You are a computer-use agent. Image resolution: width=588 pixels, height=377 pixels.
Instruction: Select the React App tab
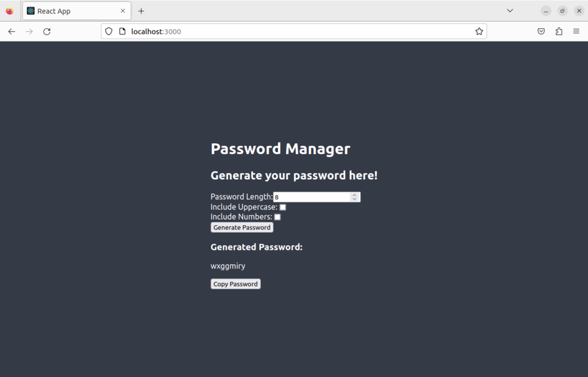click(x=70, y=11)
